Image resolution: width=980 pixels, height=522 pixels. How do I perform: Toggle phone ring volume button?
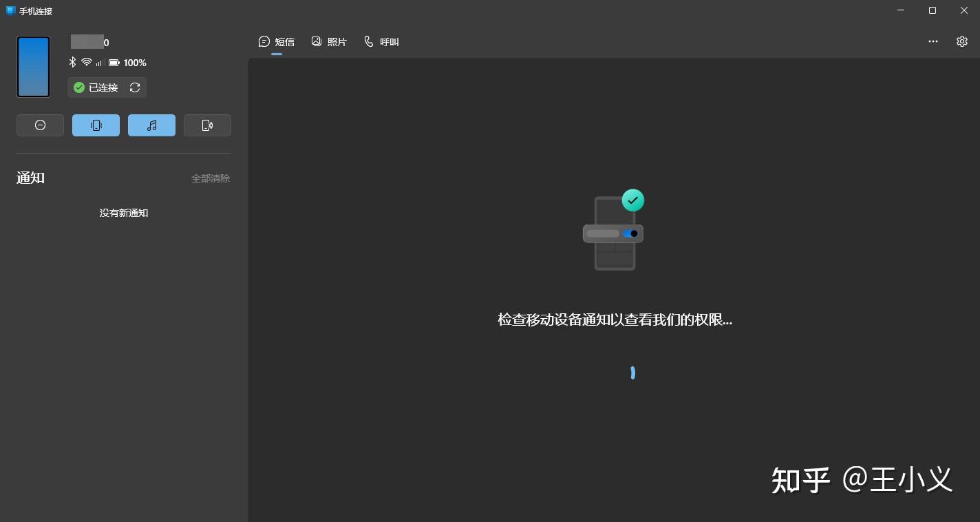pyautogui.click(x=207, y=125)
